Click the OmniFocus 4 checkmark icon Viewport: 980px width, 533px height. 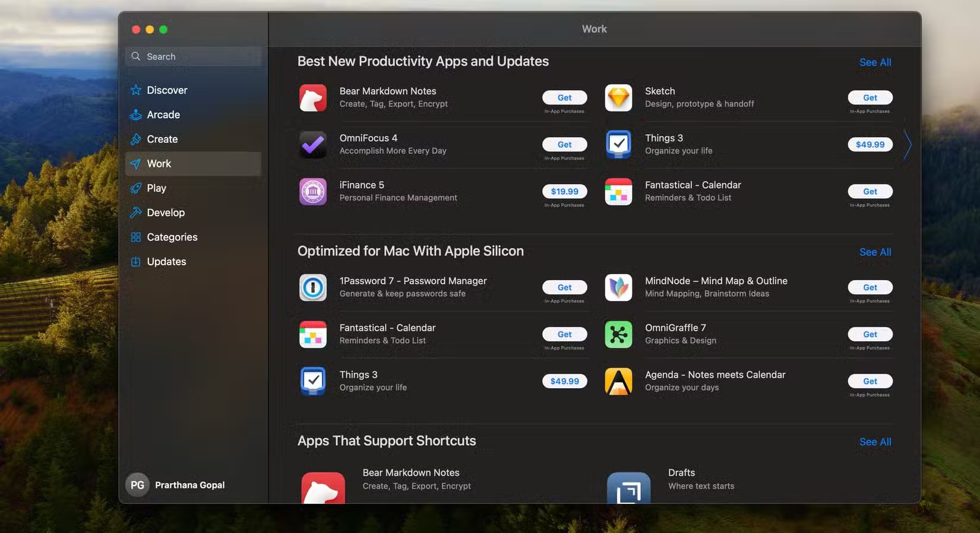click(312, 145)
